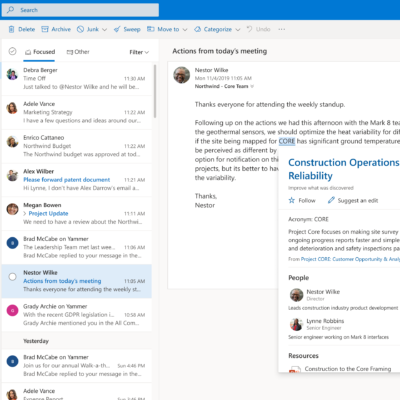Open the more actions ellipsis menu
Screen dimensions: 400x400
coord(282,29)
